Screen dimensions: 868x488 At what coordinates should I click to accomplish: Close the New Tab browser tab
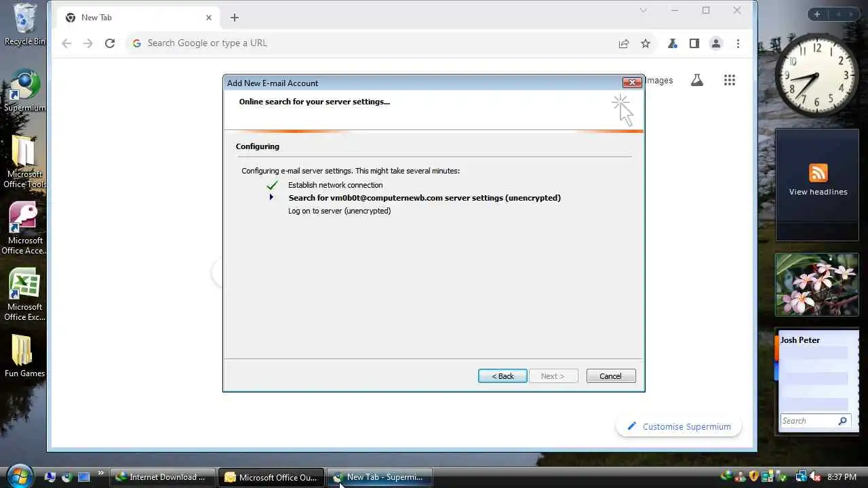tap(209, 18)
